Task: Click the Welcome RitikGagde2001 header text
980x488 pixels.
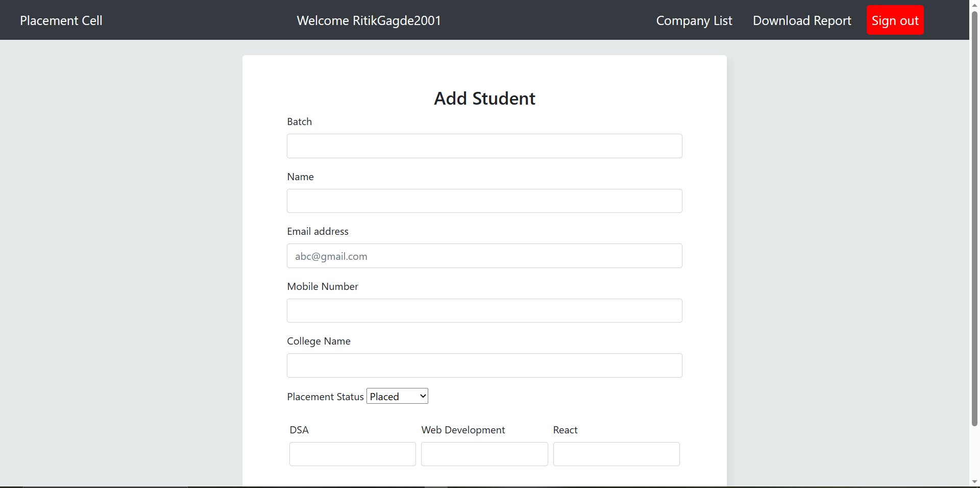Action: coord(369,20)
